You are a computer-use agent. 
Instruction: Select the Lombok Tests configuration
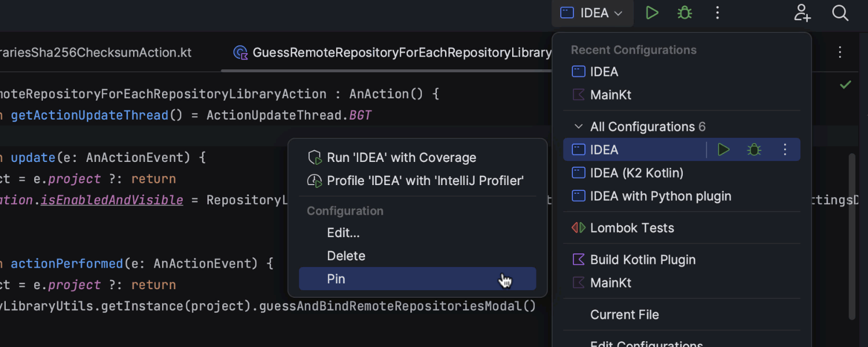(x=632, y=228)
